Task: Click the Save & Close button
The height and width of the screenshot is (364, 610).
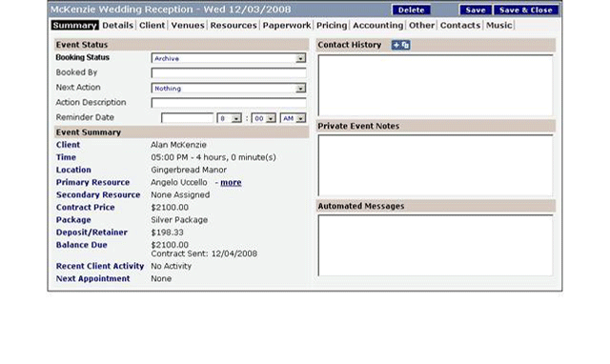Action: point(526,10)
